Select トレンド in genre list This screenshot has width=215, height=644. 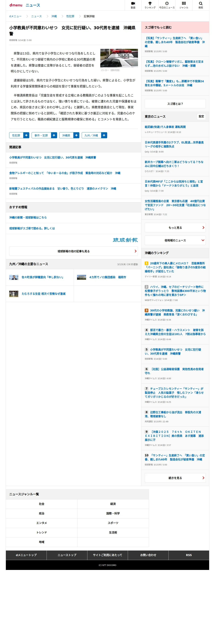pos(42,532)
